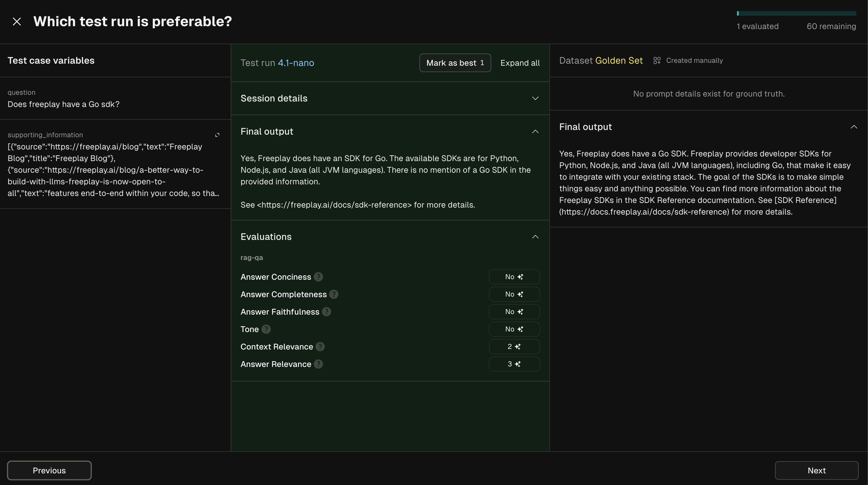
Task: Collapse the Evaluations section
Action: (535, 237)
